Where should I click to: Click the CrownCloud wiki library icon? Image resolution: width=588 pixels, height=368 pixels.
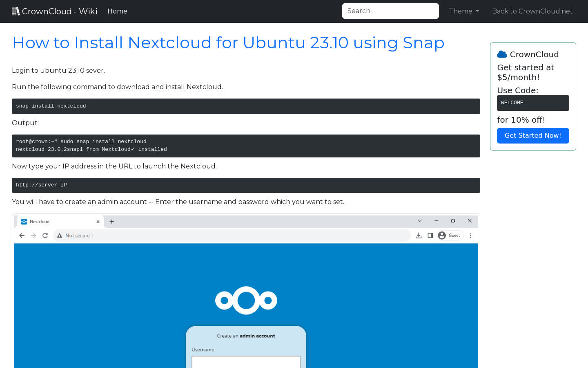(x=16, y=11)
